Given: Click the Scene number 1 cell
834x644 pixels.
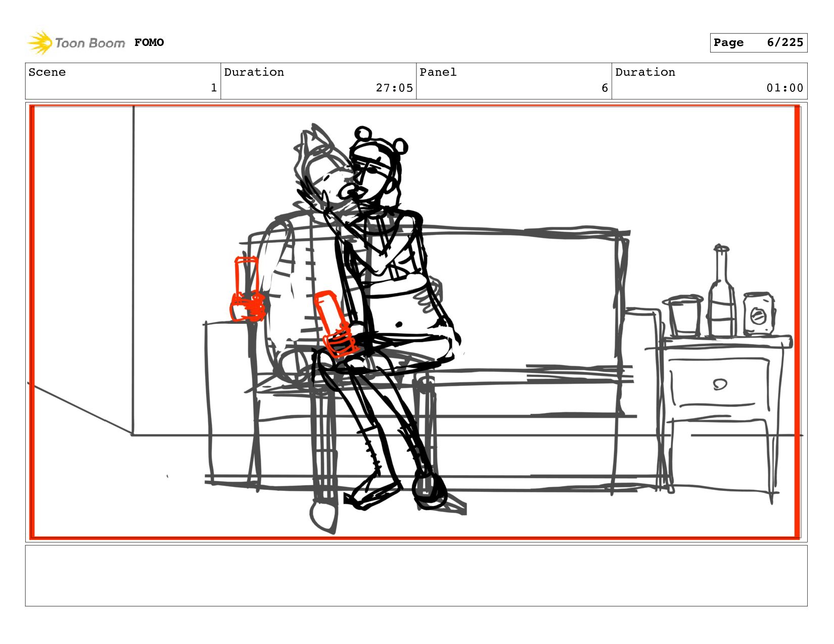Looking at the screenshot, I should click(123, 81).
